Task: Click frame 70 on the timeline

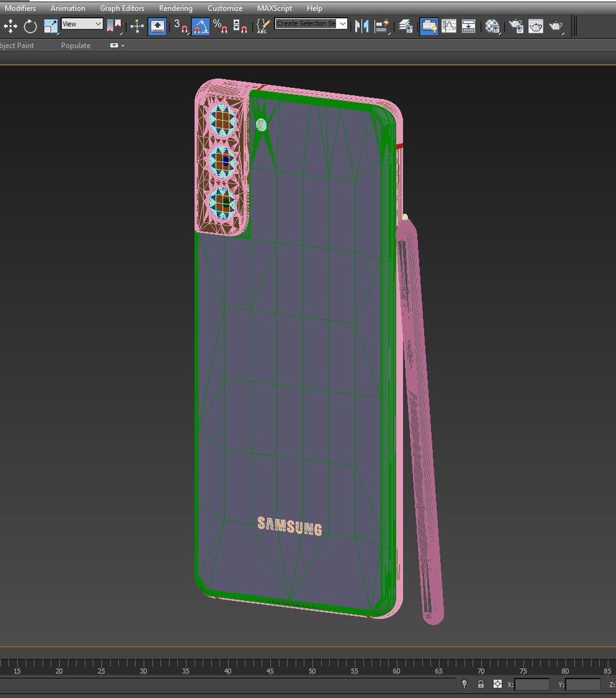Action: [x=481, y=671]
